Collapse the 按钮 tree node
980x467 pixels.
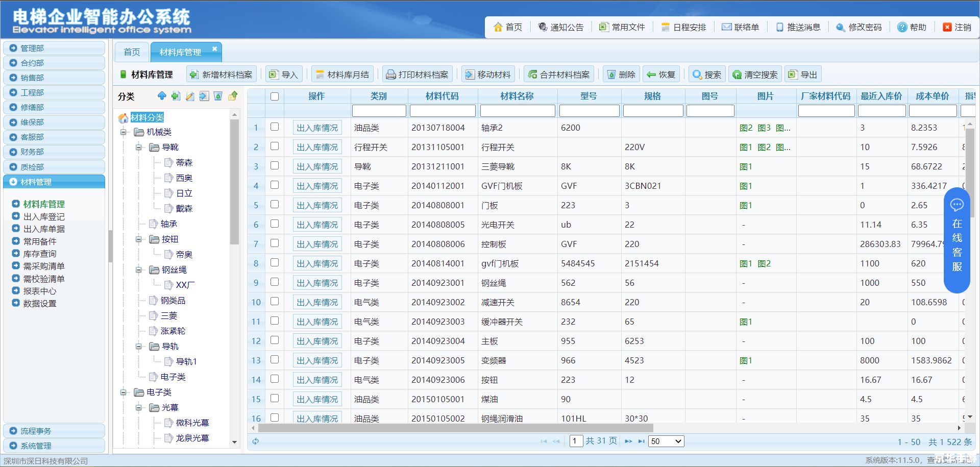pyautogui.click(x=138, y=239)
